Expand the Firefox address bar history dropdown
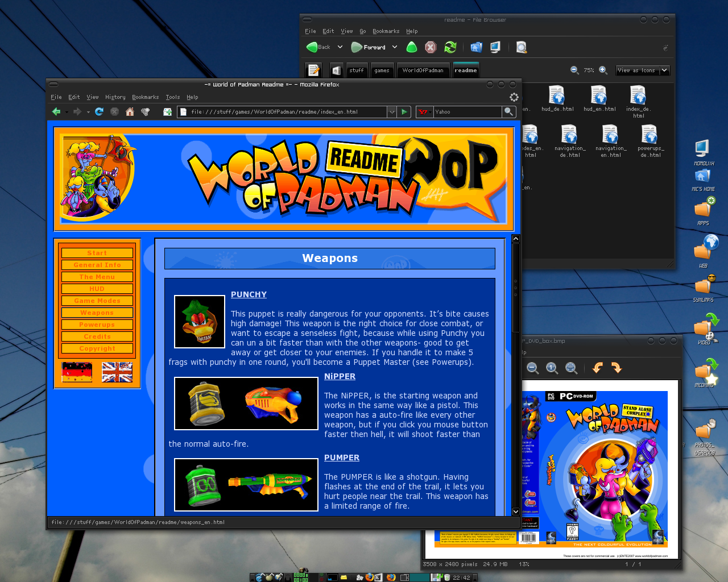This screenshot has height=582, width=728. point(391,112)
